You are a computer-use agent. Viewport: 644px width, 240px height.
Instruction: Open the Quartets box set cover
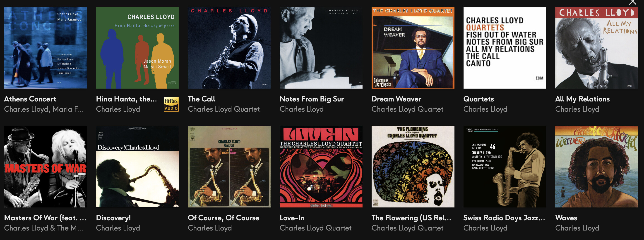pyautogui.click(x=505, y=47)
